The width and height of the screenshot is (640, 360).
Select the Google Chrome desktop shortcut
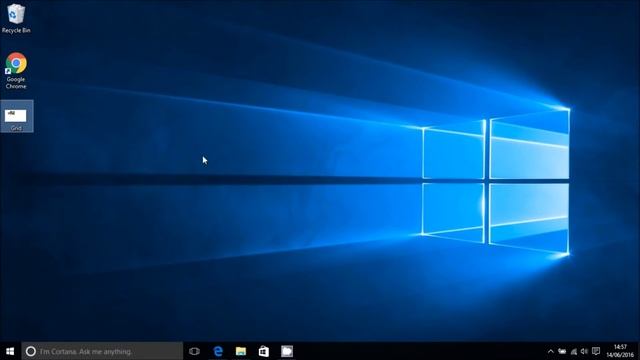point(16,71)
